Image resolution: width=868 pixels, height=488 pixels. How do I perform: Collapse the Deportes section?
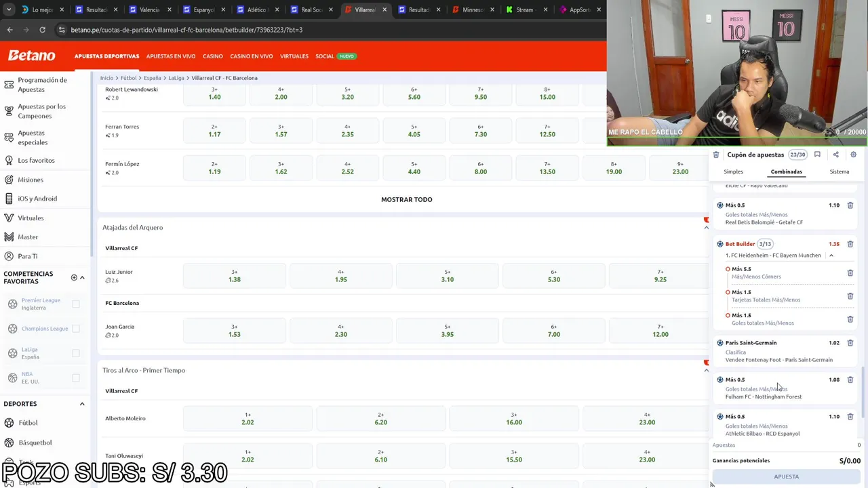point(82,404)
